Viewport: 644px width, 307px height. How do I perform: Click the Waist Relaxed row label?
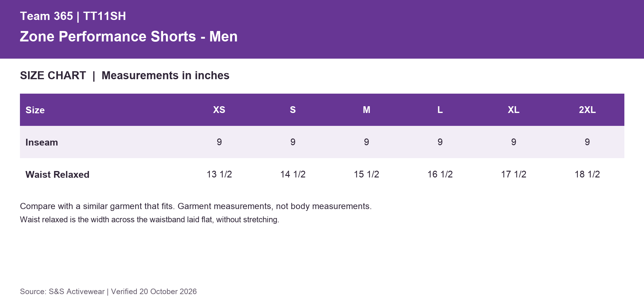(x=57, y=174)
